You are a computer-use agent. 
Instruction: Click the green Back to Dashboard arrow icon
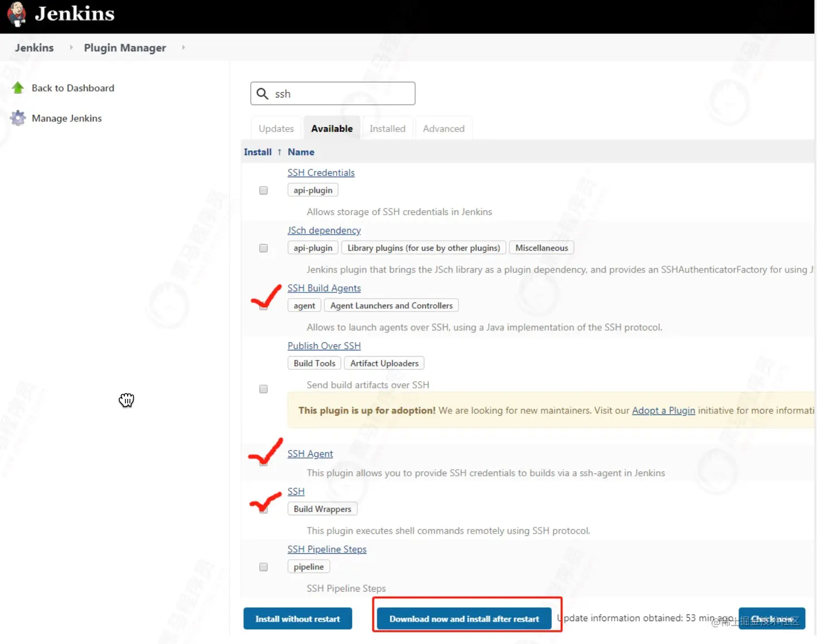coord(18,88)
